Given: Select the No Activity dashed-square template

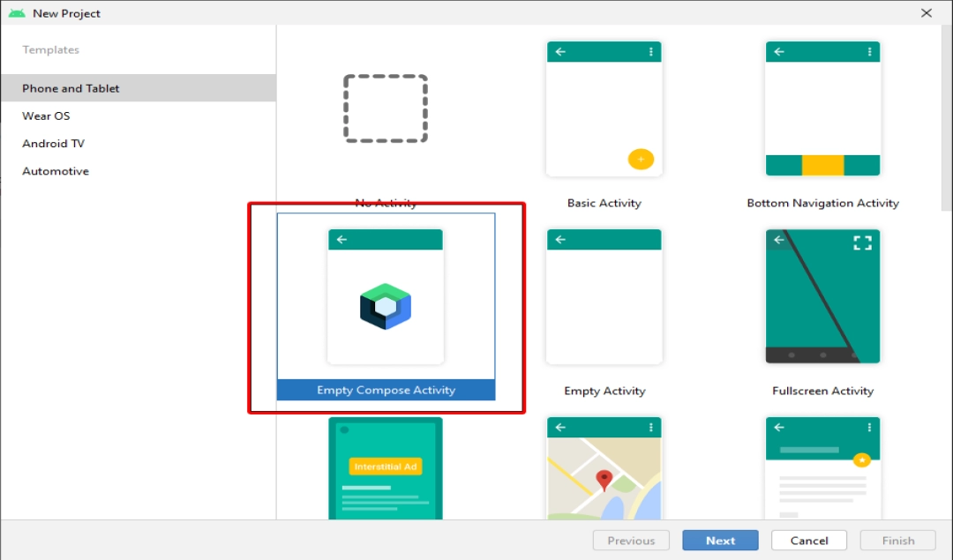Looking at the screenshot, I should point(386,108).
